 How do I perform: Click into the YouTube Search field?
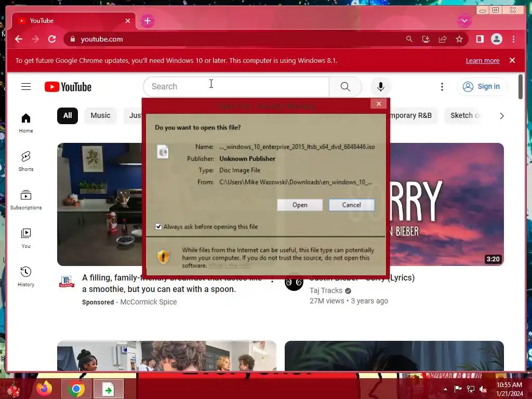(x=236, y=87)
